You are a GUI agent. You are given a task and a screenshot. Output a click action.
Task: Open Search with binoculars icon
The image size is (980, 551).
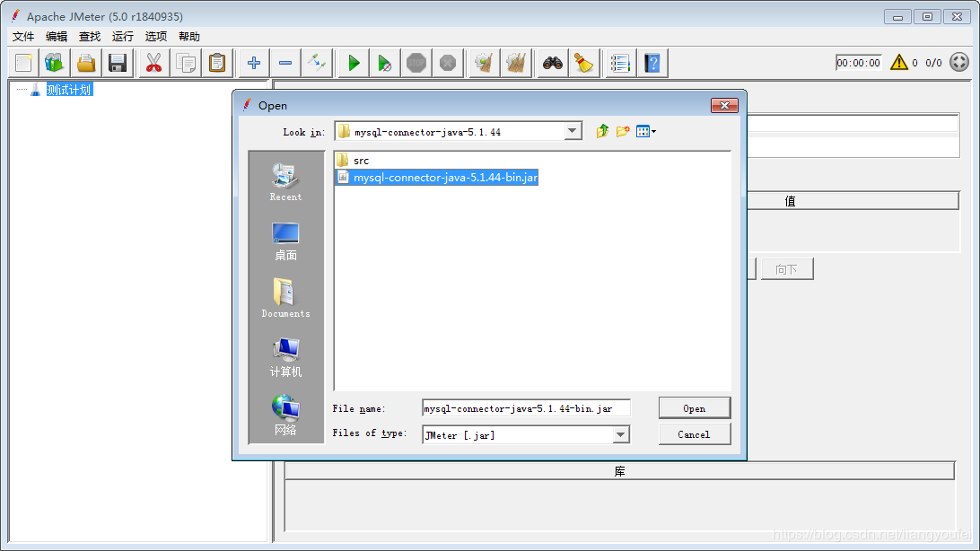pos(553,63)
